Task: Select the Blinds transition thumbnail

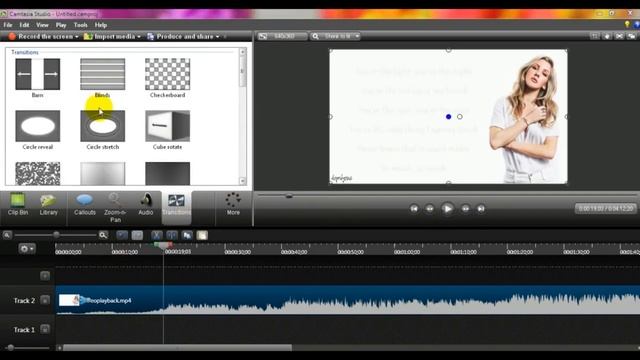Action: [x=102, y=74]
